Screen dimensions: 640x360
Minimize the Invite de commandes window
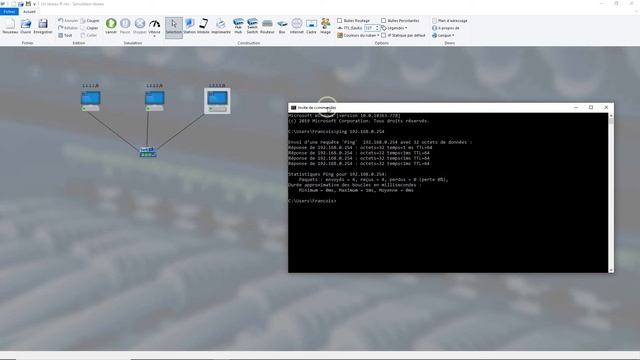(x=576, y=107)
